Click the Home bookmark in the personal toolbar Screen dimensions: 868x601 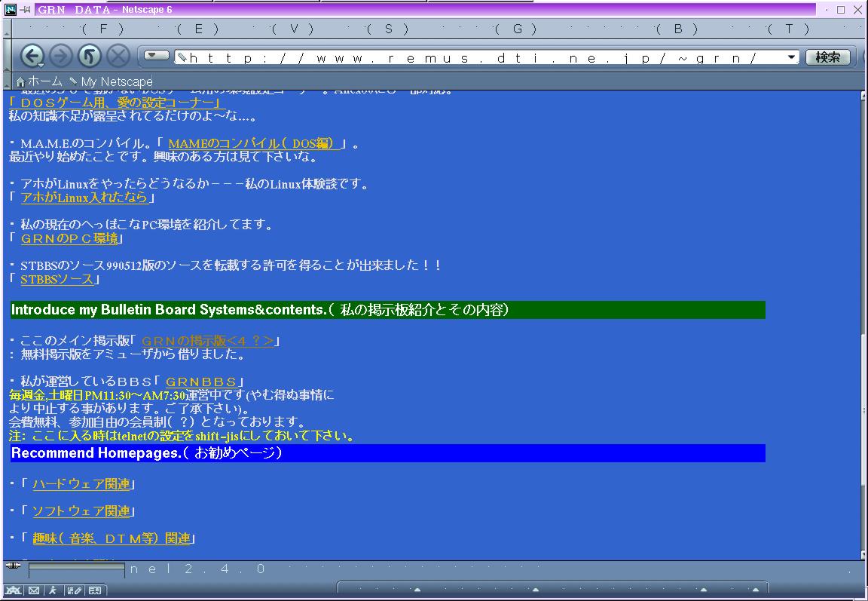[39, 81]
